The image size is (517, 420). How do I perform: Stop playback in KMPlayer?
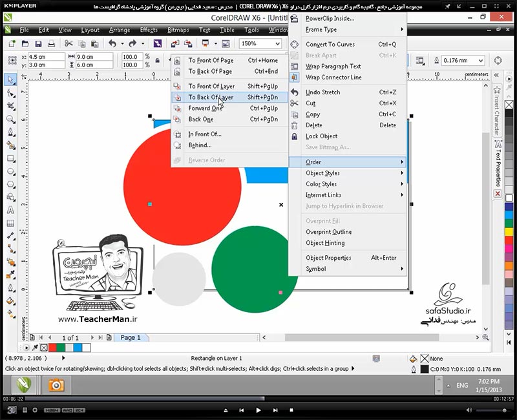point(291,410)
